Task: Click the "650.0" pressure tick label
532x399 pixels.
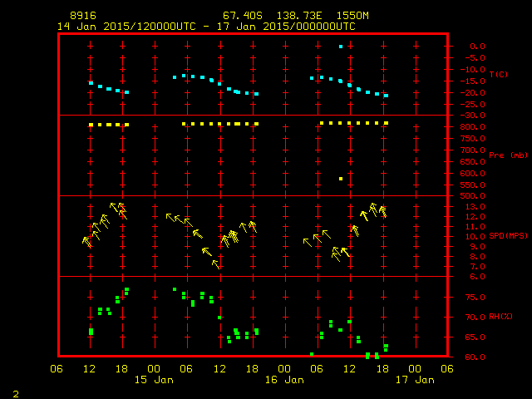Action: click(x=473, y=162)
